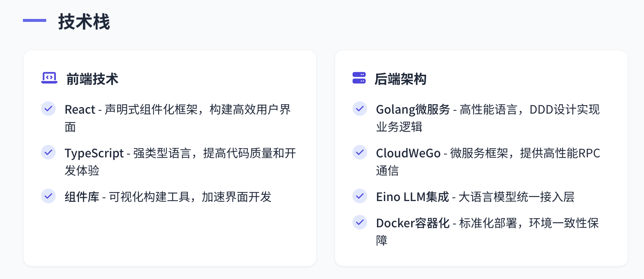Click the checkmark icon beside TypeScript
This screenshot has height=279, width=644.
tap(48, 152)
